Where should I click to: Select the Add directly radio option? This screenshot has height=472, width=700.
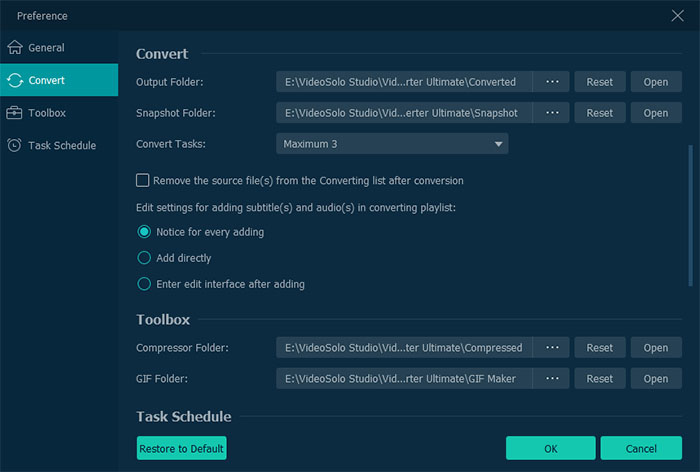point(144,258)
